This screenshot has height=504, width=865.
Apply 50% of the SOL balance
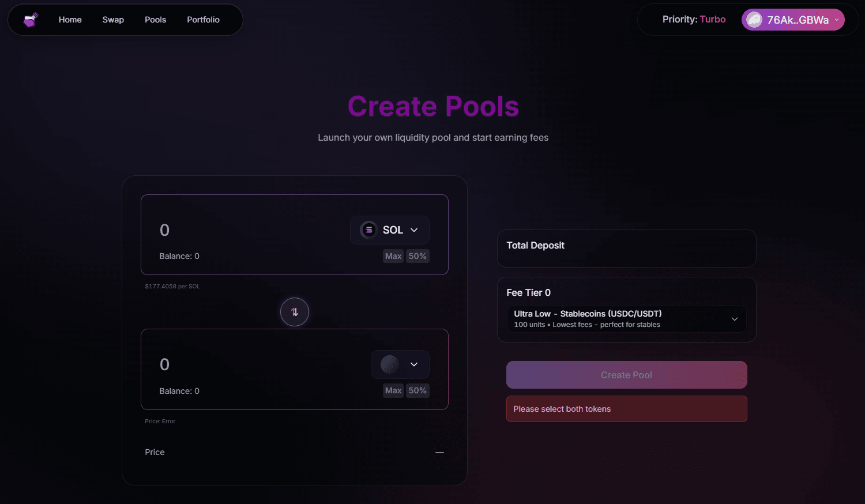tap(418, 255)
